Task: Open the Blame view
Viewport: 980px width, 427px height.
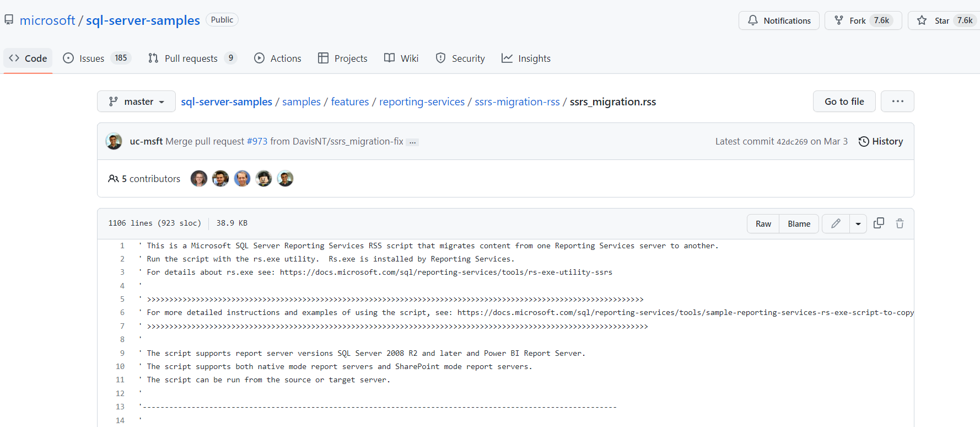Action: click(x=799, y=223)
